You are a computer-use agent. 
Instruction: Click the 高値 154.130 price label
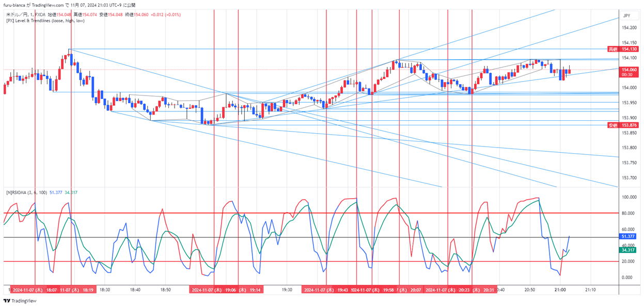(x=624, y=49)
